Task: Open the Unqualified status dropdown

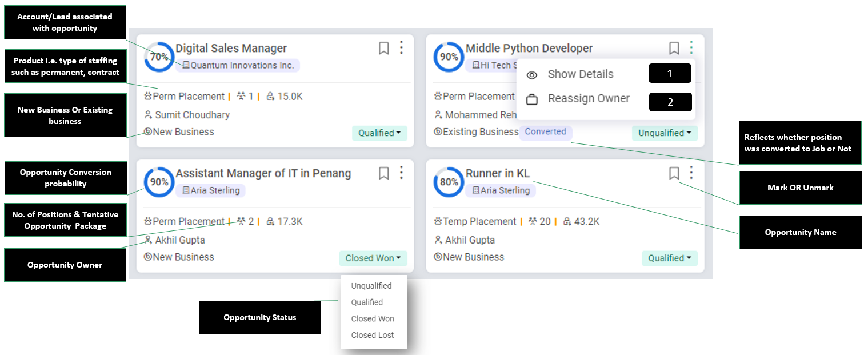Action: [664, 133]
